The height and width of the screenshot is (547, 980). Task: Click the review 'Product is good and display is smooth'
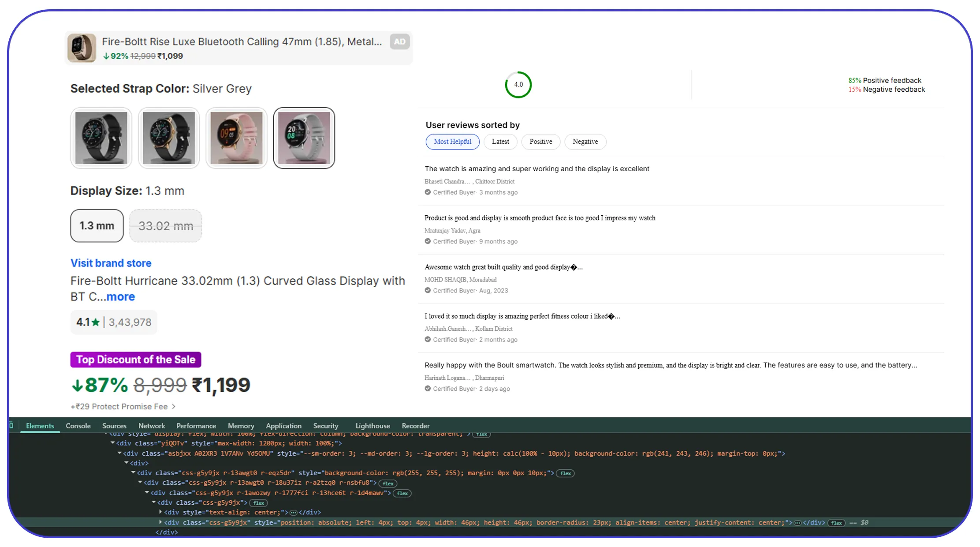pos(540,218)
